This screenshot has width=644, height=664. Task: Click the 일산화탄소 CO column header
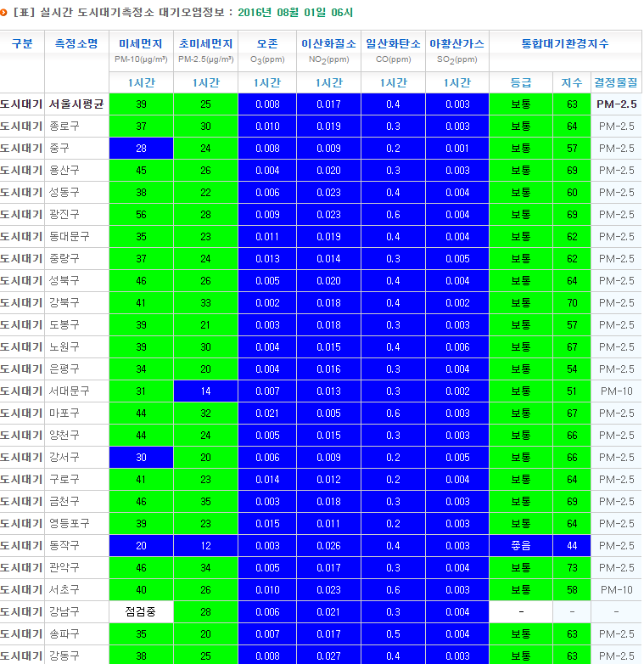coord(392,51)
